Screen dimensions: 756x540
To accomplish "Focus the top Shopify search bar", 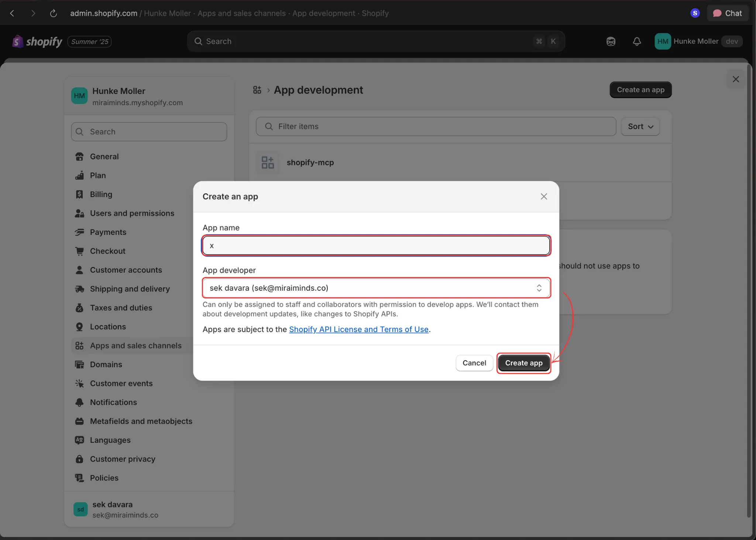I will (376, 41).
